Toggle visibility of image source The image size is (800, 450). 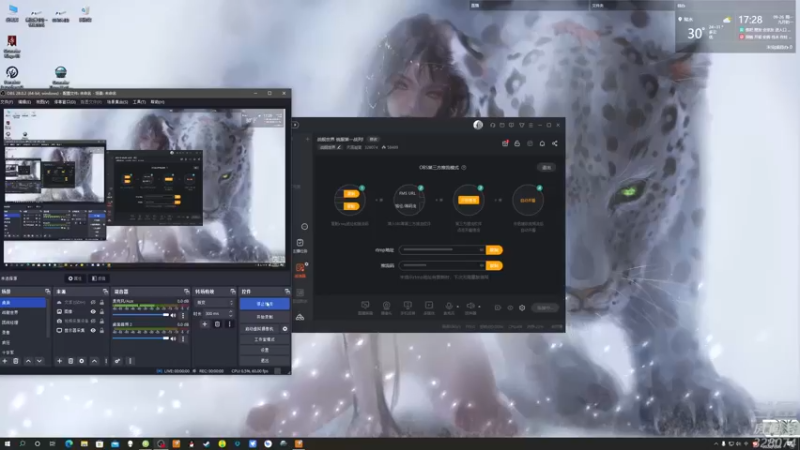[x=93, y=311]
